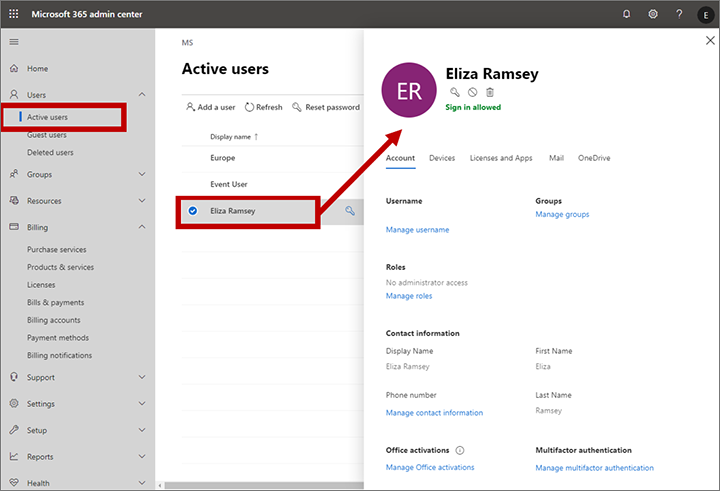The width and height of the screenshot is (720, 491).
Task: Click Manage multifactor authentication link
Action: coord(594,468)
